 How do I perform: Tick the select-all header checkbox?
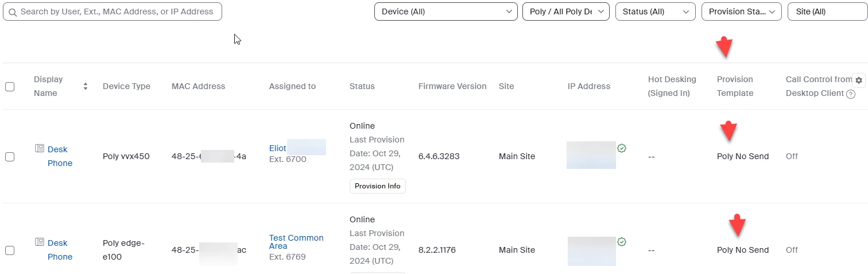tap(10, 87)
